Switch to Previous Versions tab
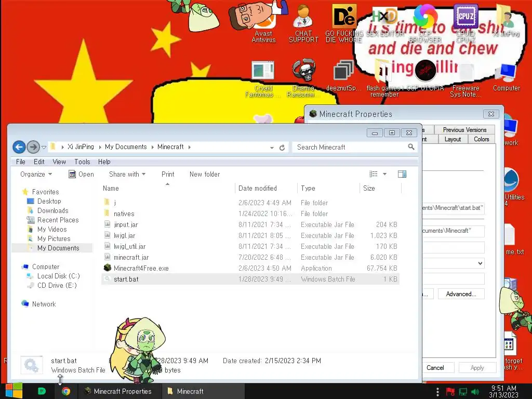Image resolution: width=532 pixels, height=399 pixels. coord(464,129)
